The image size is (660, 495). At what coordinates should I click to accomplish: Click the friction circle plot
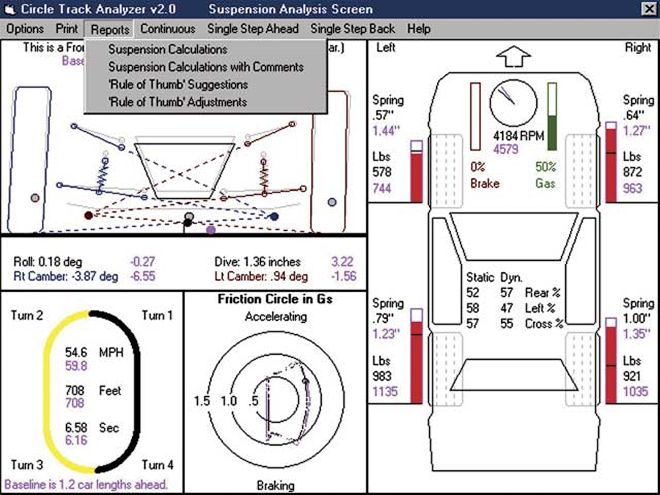[276, 400]
